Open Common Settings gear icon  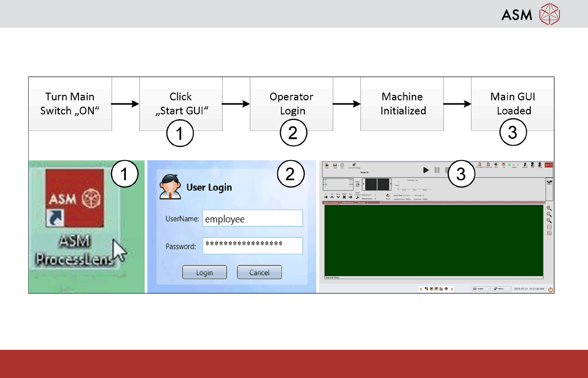click(x=353, y=165)
